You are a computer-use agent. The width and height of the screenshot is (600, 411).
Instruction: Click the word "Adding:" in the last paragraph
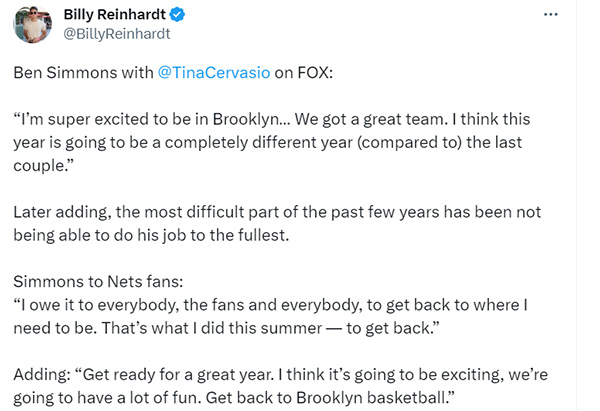coord(42,375)
